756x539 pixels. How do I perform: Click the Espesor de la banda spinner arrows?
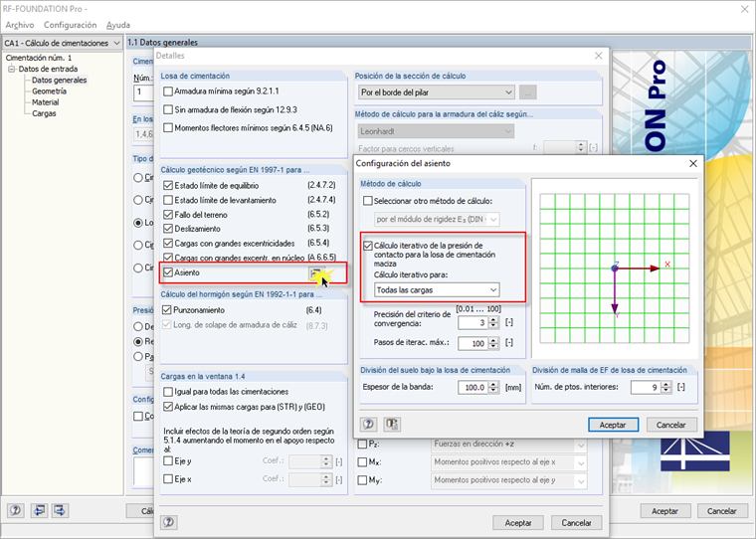493,387
